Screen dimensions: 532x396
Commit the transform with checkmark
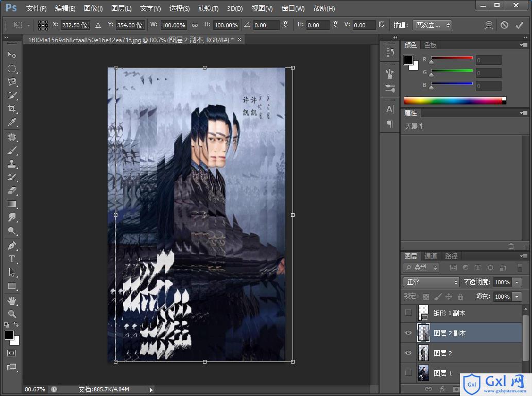(x=519, y=25)
